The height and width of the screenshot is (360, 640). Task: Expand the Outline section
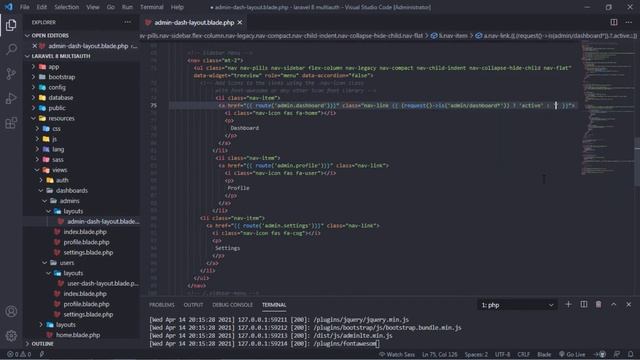pyautogui.click(x=82, y=344)
